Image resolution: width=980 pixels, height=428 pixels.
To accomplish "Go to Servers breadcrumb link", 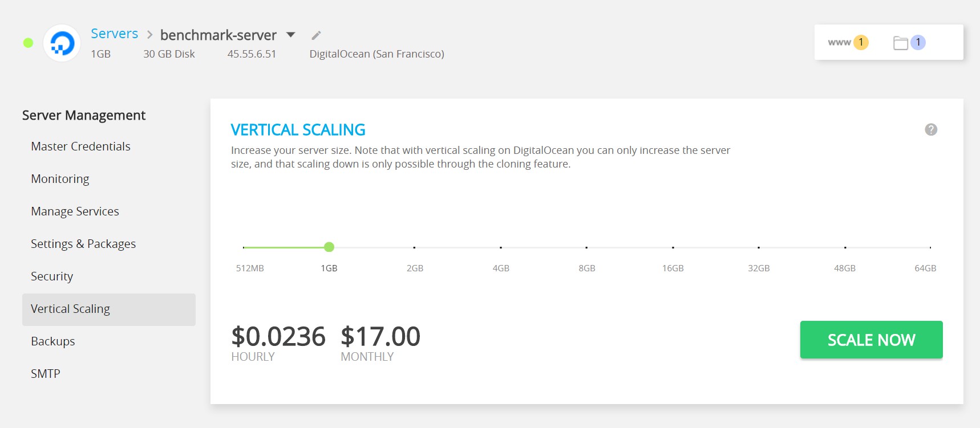I will pyautogui.click(x=114, y=34).
